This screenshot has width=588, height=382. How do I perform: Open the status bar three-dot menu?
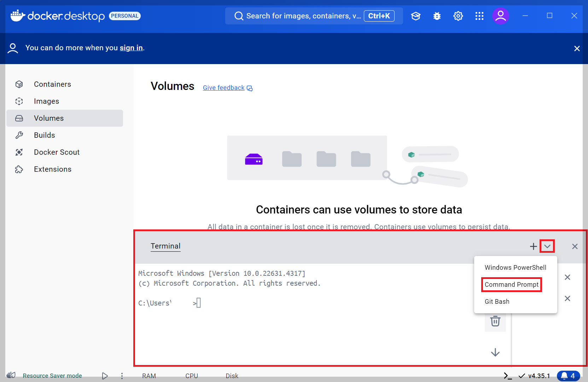pyautogui.click(x=122, y=376)
